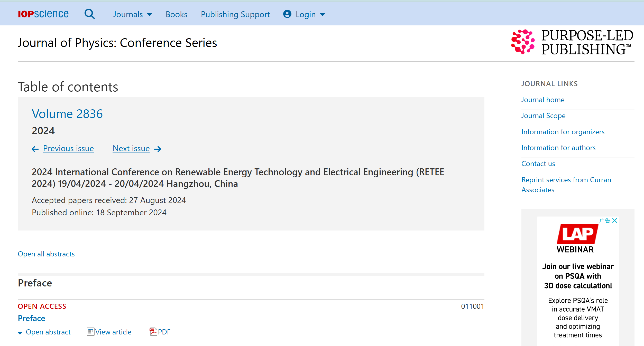Click the PDF file icon

[153, 332]
